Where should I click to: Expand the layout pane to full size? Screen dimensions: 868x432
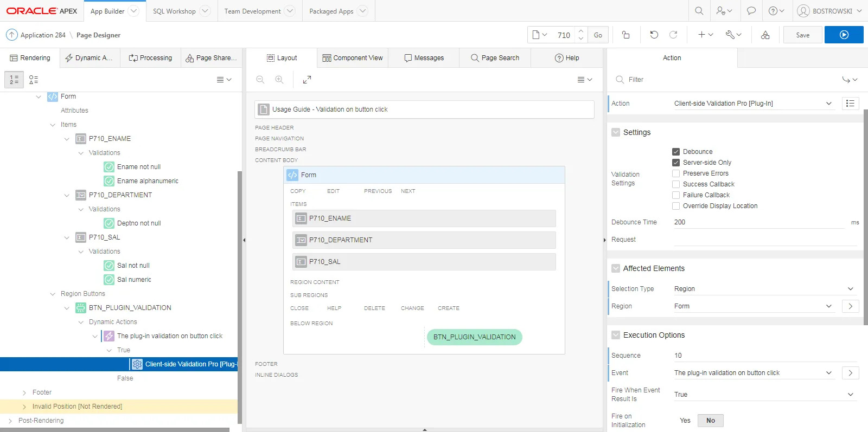click(307, 80)
